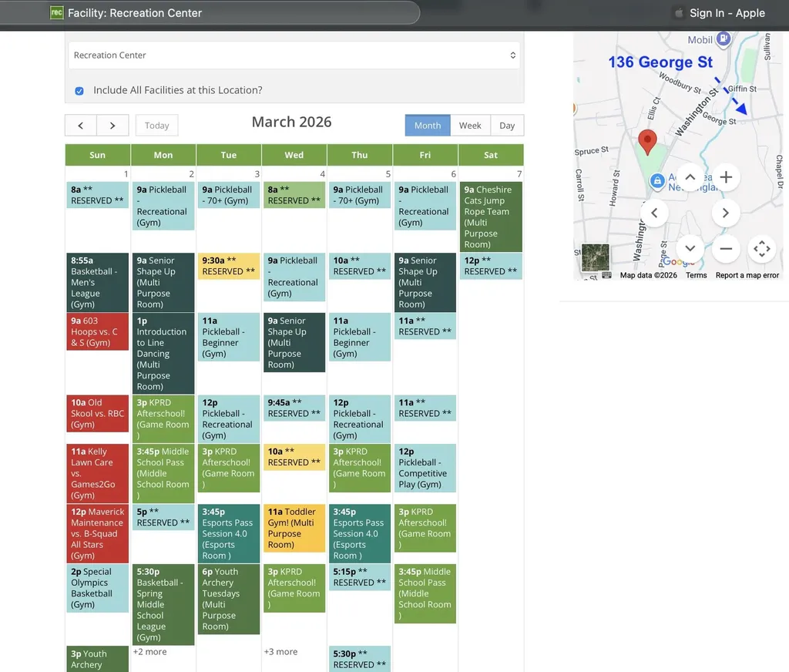789x672 pixels.
Task: Open Report a map error link
Action: [747, 275]
